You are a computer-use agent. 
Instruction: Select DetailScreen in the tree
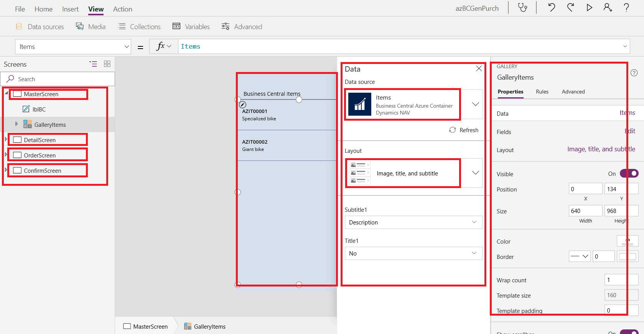point(40,140)
